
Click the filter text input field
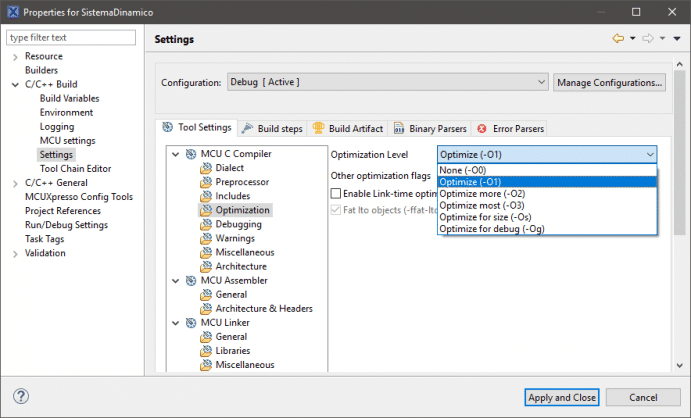(x=70, y=38)
